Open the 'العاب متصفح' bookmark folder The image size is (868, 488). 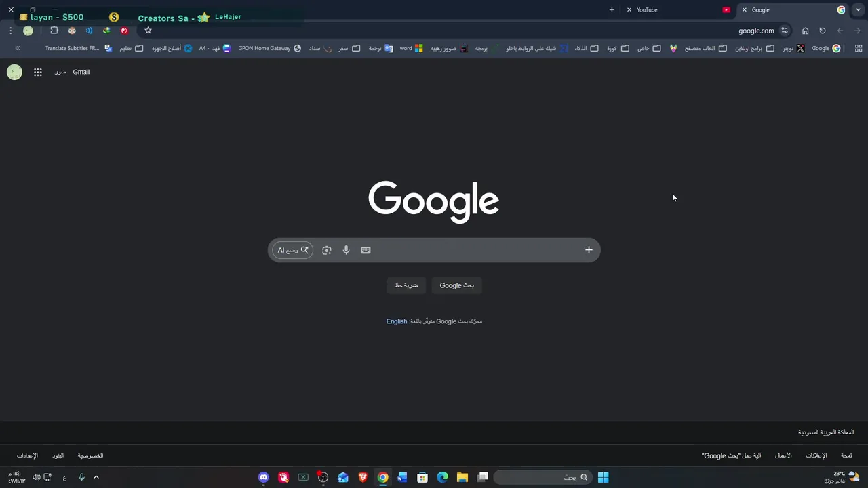coord(705,48)
